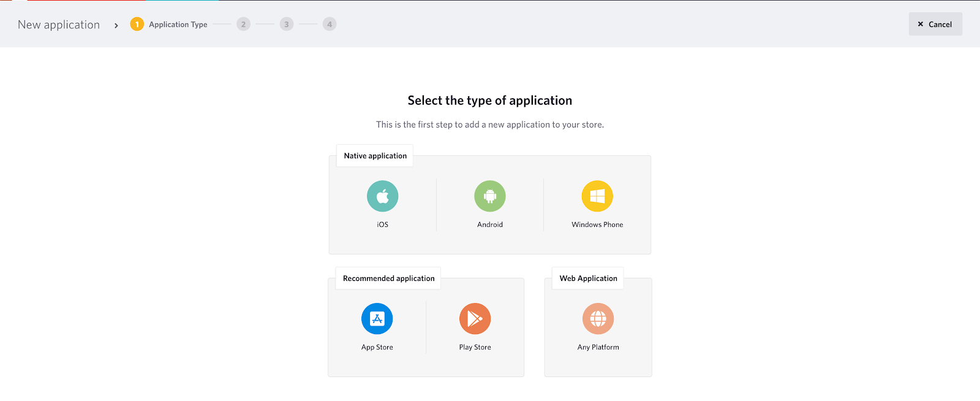Jump to step 3 in wizard
The height and width of the screenshot is (401, 980).
(x=287, y=25)
